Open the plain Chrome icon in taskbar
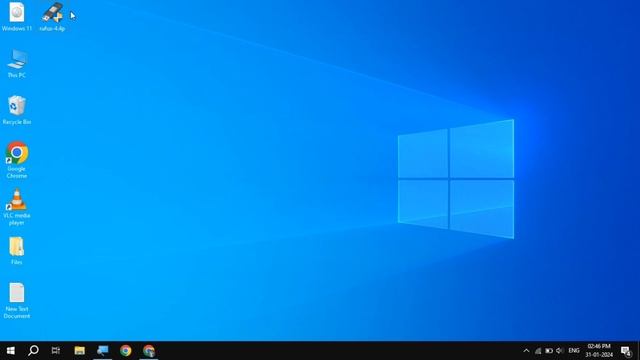 [x=126, y=351]
